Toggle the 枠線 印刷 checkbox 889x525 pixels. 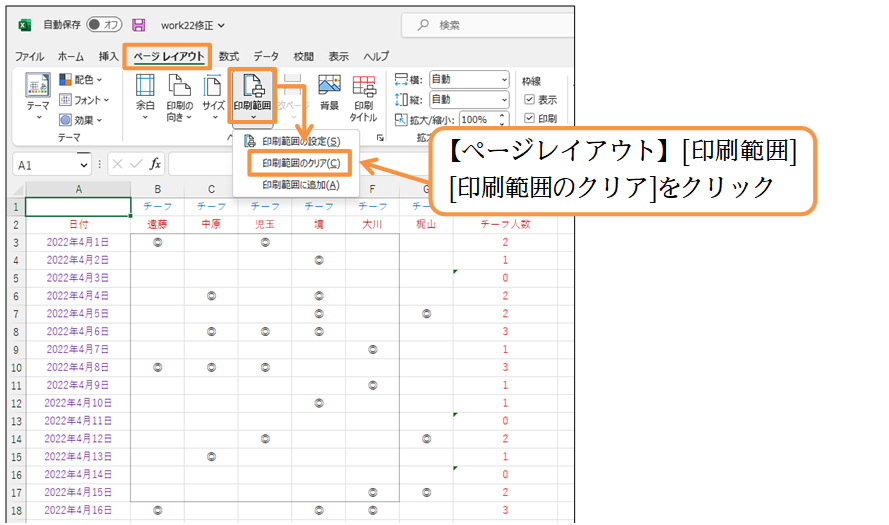[530, 118]
